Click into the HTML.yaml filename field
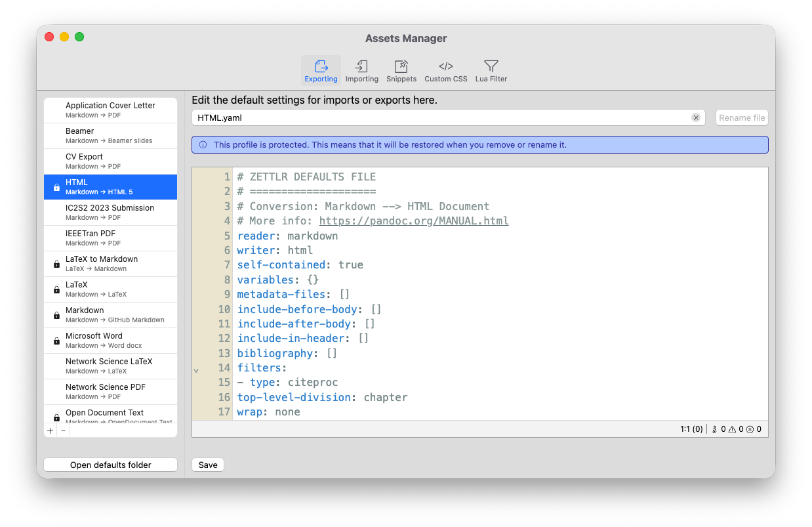Viewport: 812px width, 527px height. tap(439, 118)
